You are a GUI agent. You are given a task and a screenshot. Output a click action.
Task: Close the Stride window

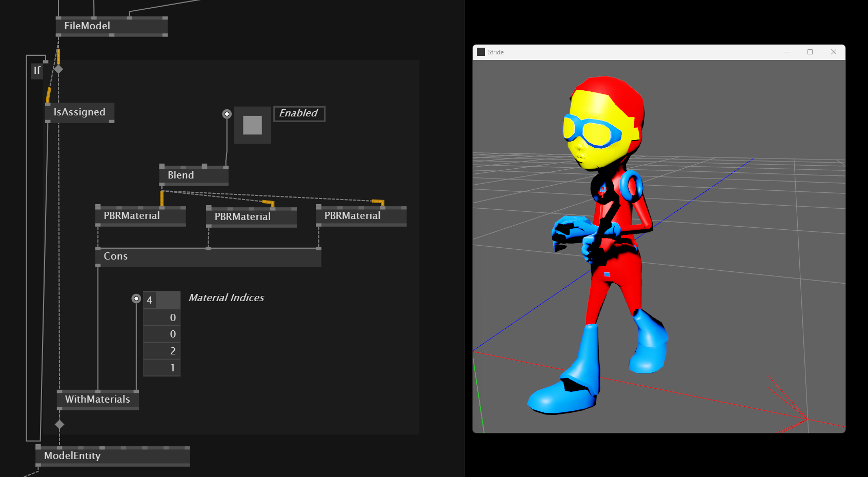(x=834, y=52)
